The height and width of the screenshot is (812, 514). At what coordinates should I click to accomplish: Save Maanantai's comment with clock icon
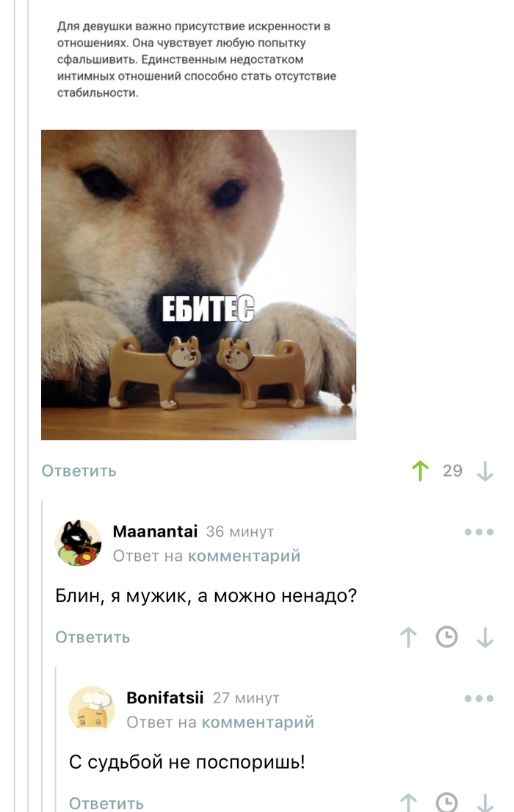tap(446, 637)
